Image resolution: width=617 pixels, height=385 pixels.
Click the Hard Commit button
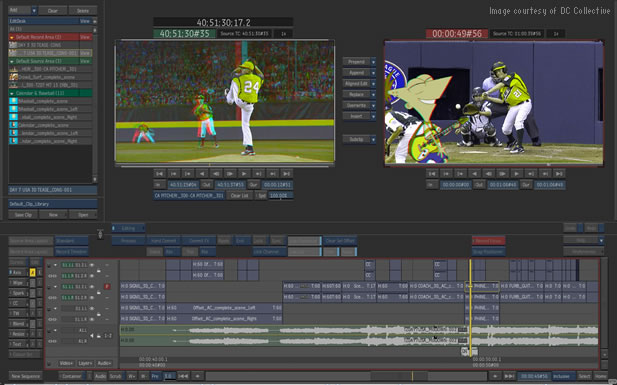click(x=164, y=241)
